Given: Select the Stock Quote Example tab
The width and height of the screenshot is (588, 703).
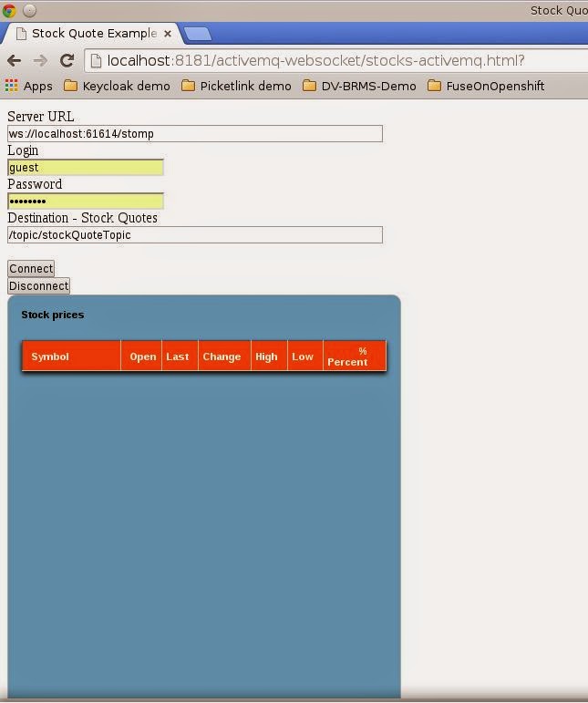Looking at the screenshot, I should pyautogui.click(x=92, y=34).
